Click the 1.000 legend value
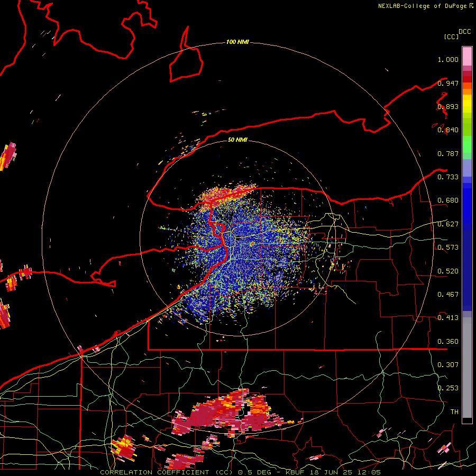The width and height of the screenshot is (476, 476). (448, 59)
